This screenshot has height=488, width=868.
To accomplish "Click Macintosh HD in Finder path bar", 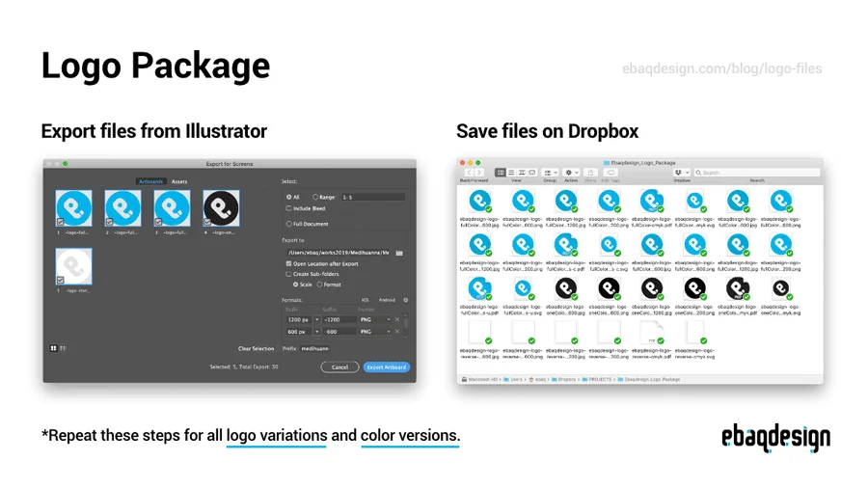I will [x=479, y=380].
